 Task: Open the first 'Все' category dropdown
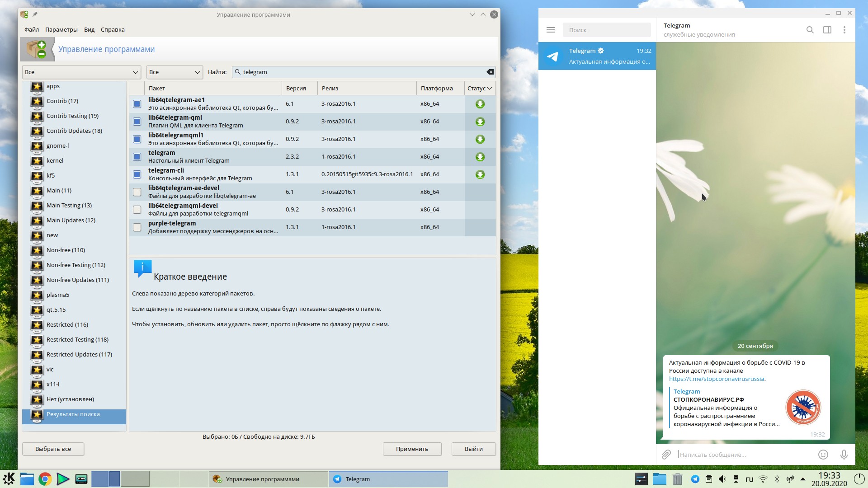click(81, 72)
